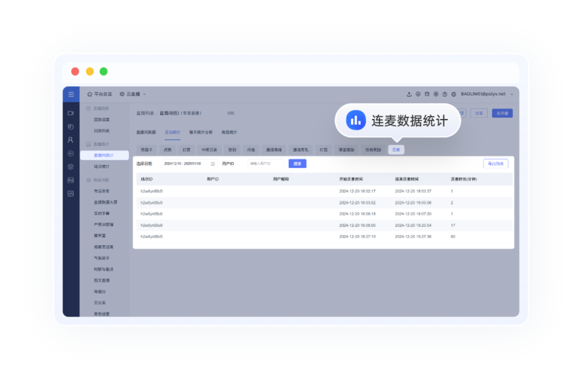The width and height of the screenshot is (588, 385).
Task: Click the upload icon in top bar
Action: pyautogui.click(x=409, y=94)
